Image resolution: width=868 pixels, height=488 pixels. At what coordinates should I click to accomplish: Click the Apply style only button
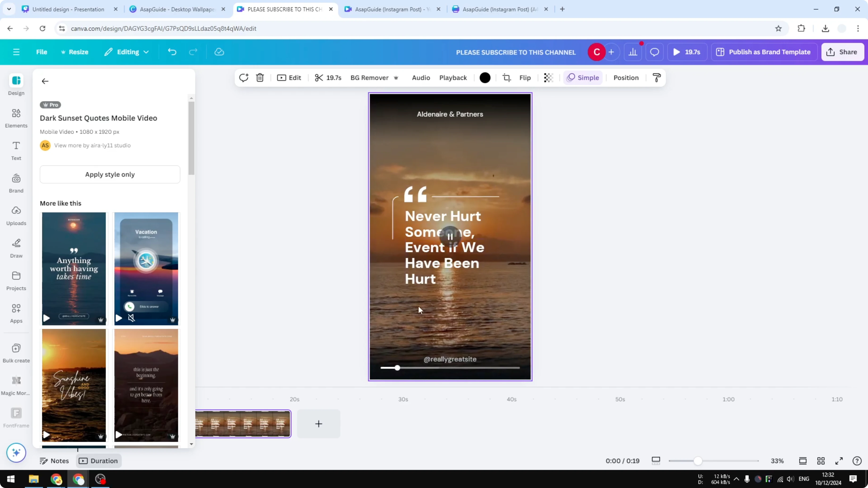110,174
